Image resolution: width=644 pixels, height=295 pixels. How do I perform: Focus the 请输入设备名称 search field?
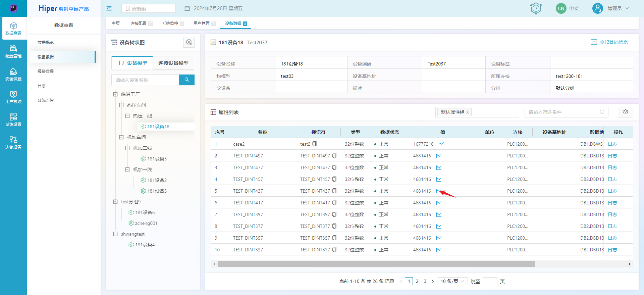tap(145, 80)
